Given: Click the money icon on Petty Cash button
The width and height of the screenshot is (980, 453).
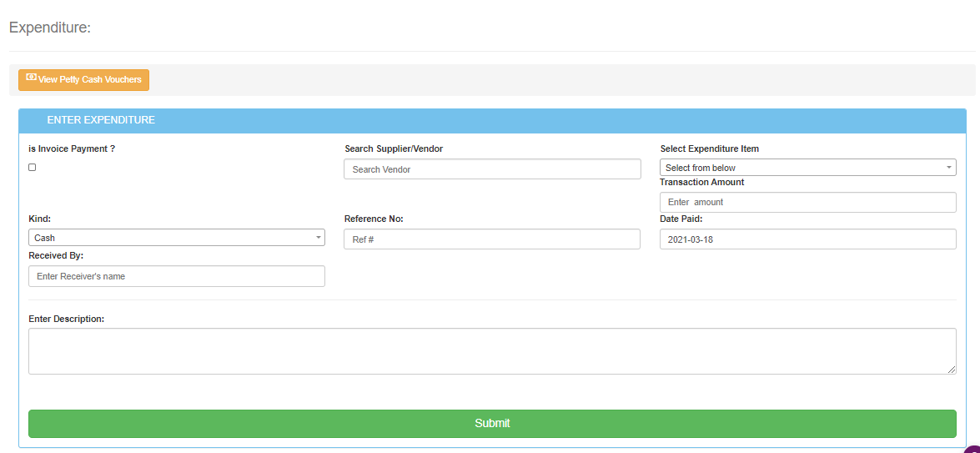Looking at the screenshot, I should [x=31, y=78].
